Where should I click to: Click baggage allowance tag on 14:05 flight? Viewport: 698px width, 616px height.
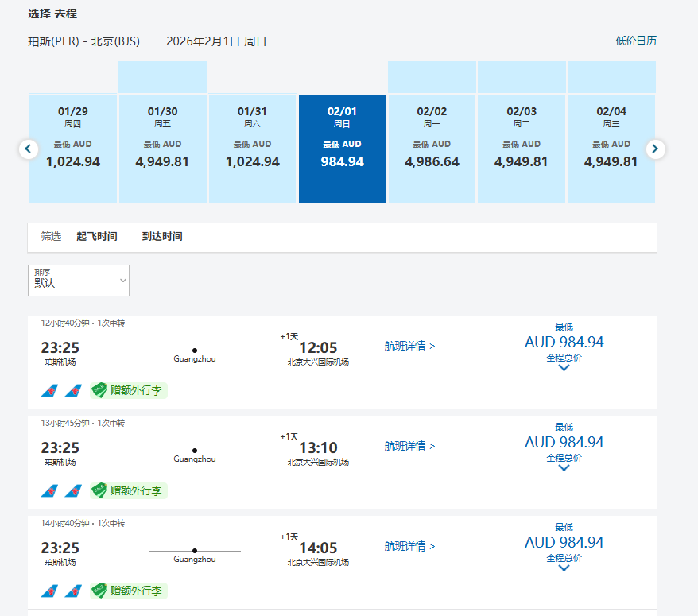click(x=129, y=591)
